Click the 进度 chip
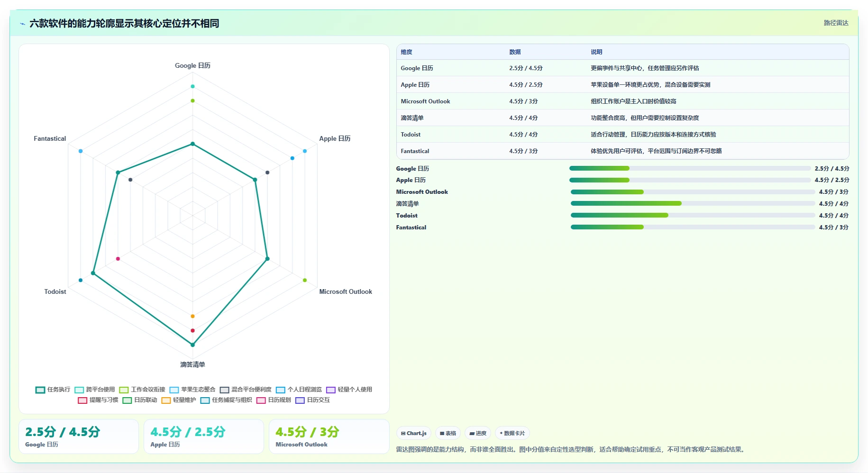The image size is (868, 473). coord(478,433)
